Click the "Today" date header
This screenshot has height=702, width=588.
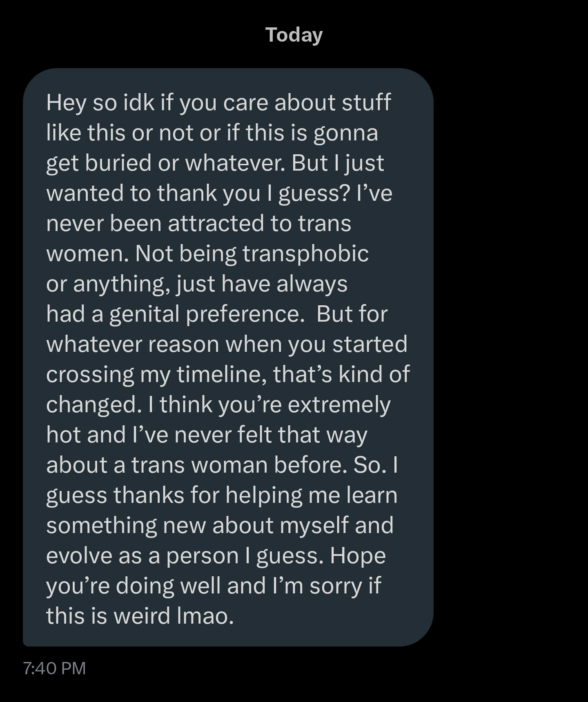(x=294, y=35)
